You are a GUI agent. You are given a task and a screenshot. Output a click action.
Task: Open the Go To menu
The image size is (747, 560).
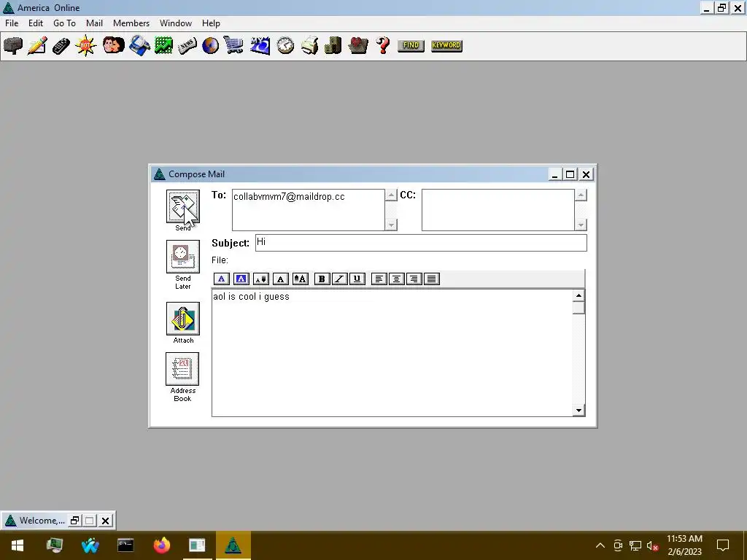pyautogui.click(x=64, y=23)
